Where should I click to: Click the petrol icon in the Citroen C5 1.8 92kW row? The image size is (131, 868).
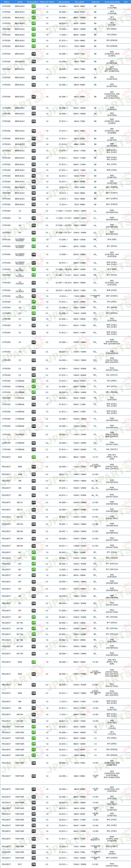[34, 307]
